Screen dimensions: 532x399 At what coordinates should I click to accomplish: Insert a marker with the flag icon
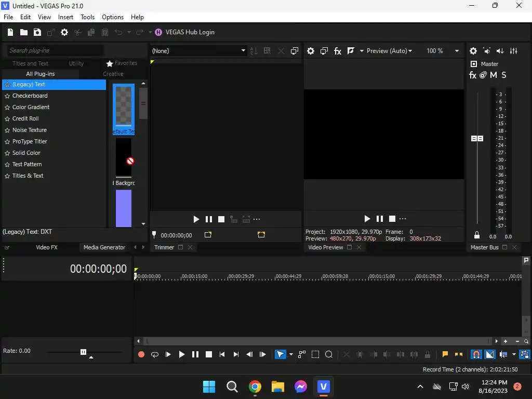coord(445,354)
